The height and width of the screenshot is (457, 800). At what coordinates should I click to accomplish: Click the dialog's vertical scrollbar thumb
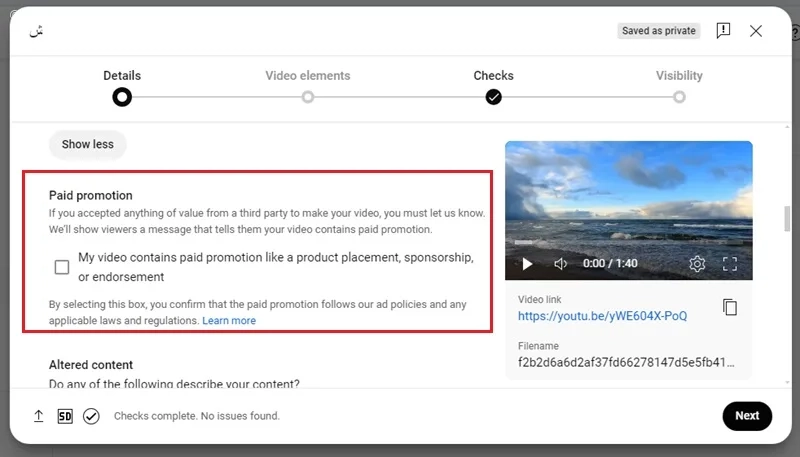click(787, 218)
